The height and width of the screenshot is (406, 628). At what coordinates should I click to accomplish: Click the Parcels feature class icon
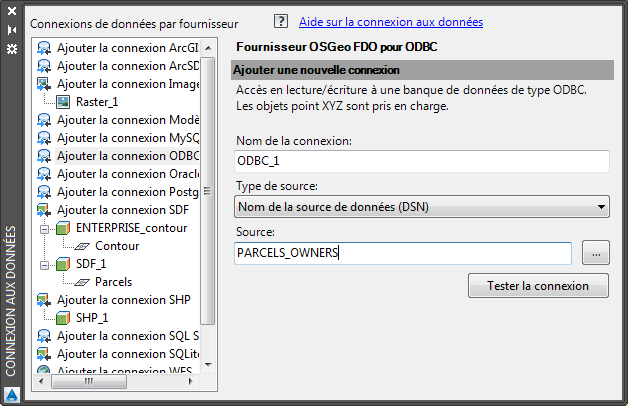83,281
